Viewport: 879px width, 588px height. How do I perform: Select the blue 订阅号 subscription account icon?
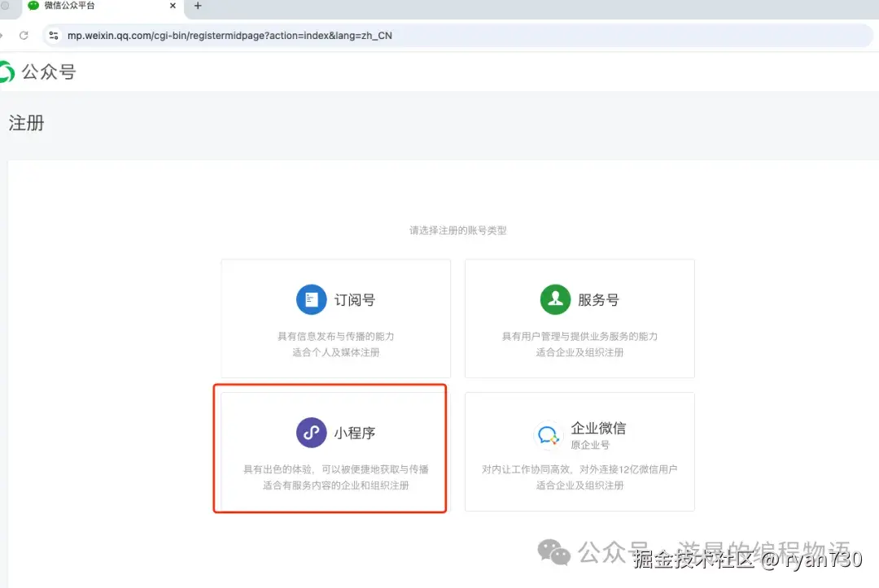[310, 299]
